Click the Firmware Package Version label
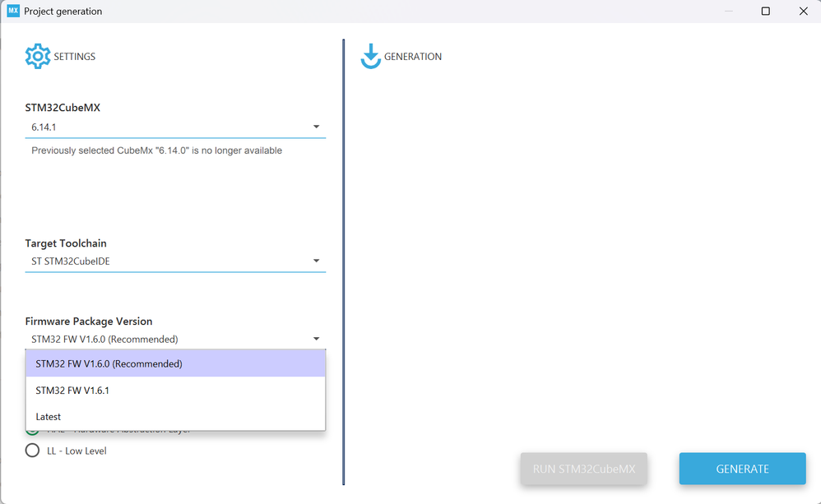Viewport: 821px width, 504px height. (x=89, y=321)
